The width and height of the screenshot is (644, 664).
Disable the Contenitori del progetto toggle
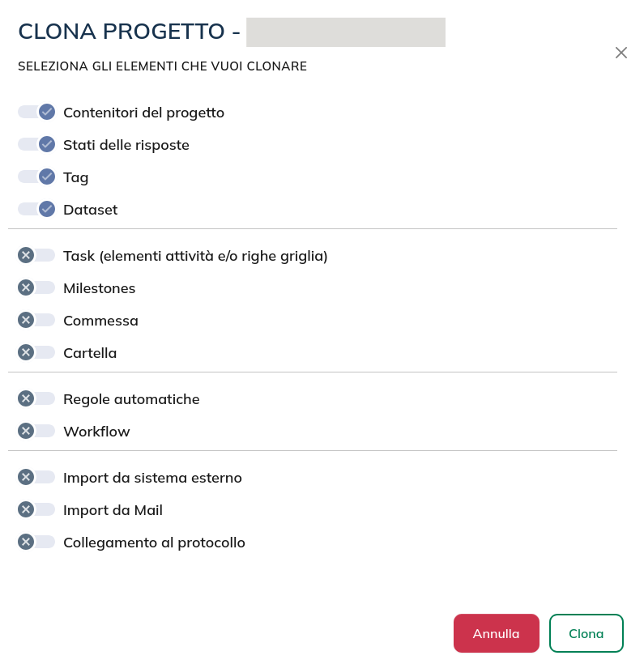pyautogui.click(x=36, y=112)
